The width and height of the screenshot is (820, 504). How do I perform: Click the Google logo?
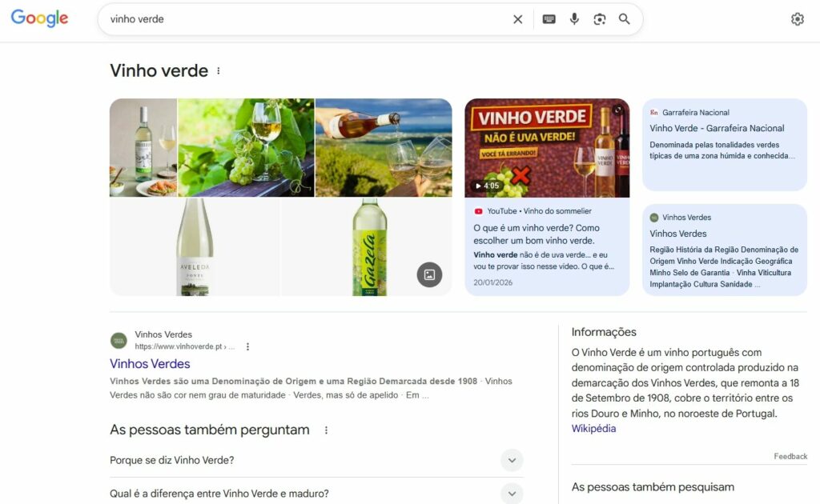click(38, 18)
